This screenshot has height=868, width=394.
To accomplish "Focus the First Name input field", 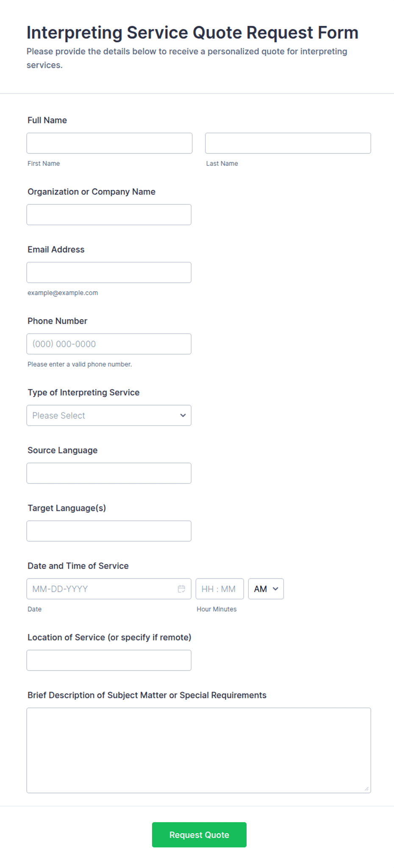I will 109,143.
